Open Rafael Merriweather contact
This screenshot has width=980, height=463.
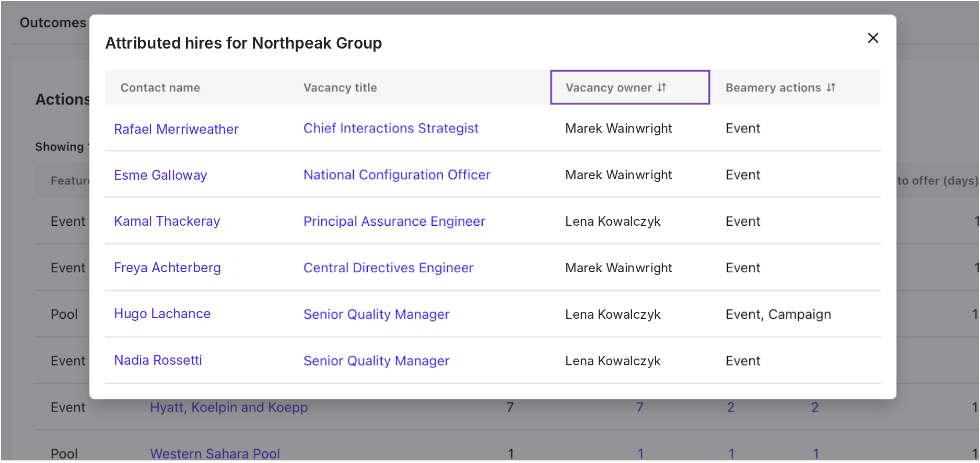(x=176, y=129)
